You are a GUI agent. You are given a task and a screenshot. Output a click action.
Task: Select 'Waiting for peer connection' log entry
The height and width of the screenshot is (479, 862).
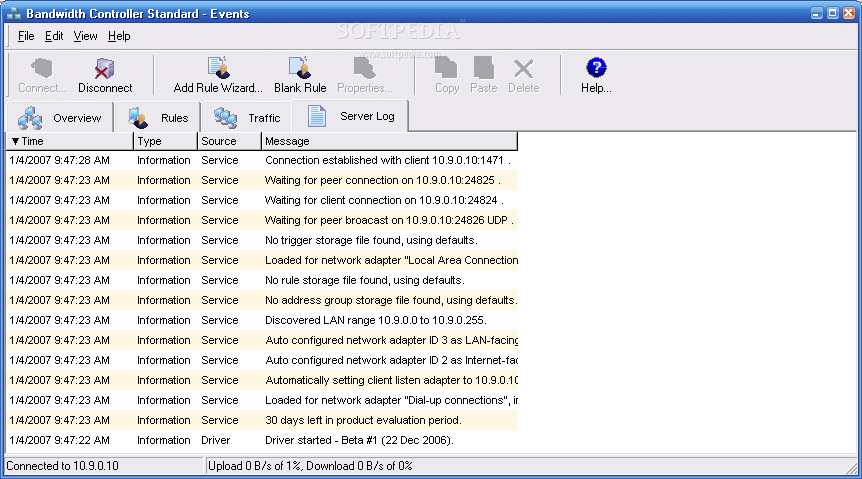[262, 180]
